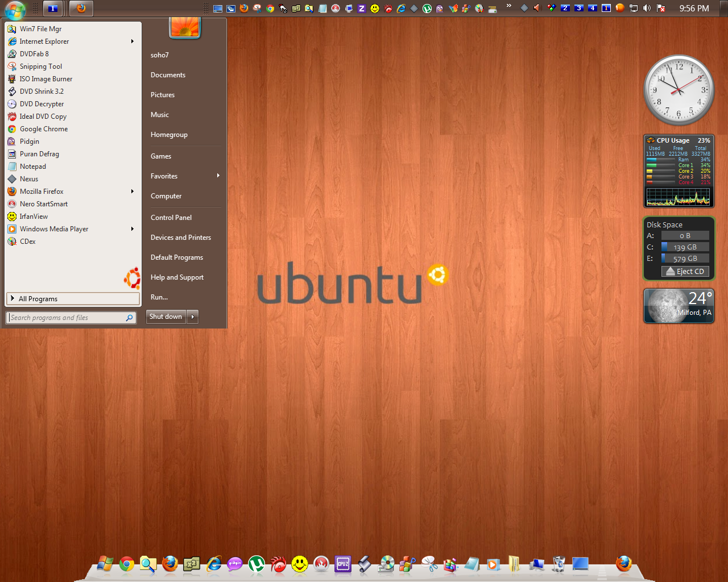The width and height of the screenshot is (728, 582).
Task: Open Computer from Start menu
Action: click(166, 196)
